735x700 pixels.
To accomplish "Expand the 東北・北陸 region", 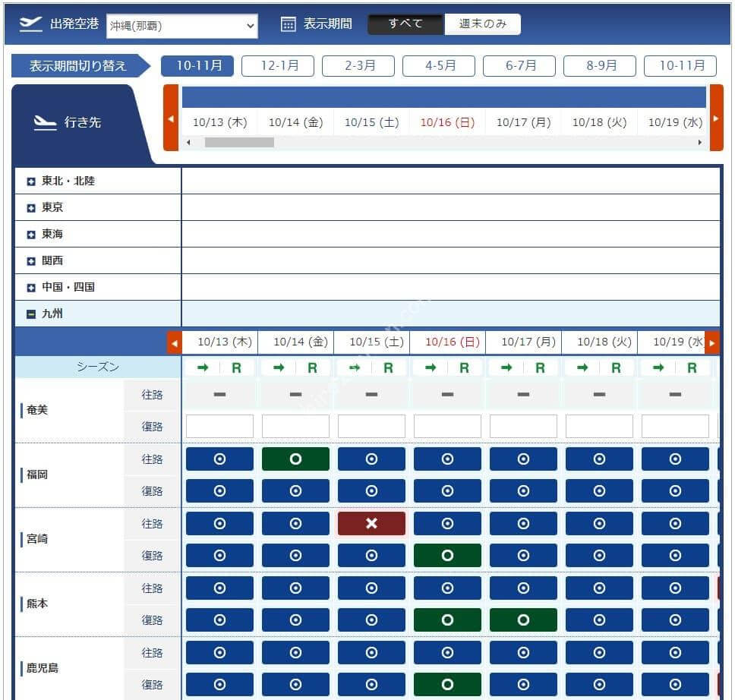I will [31, 181].
